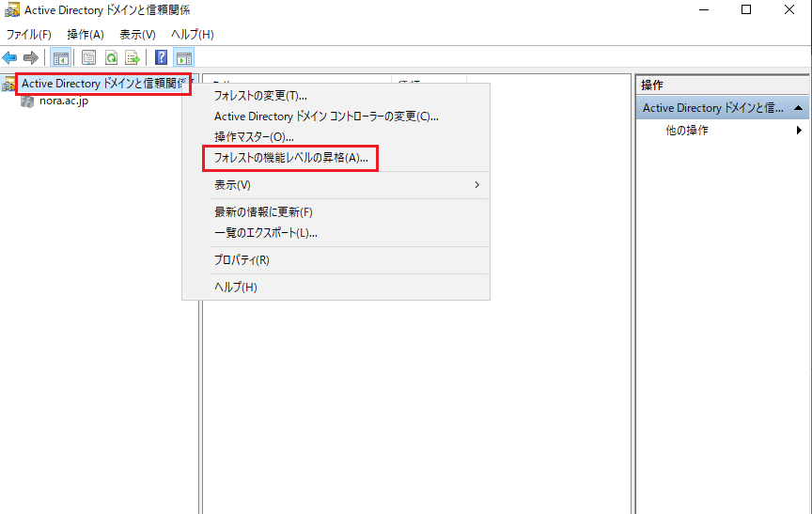Screen dimensions: 812x514
Task: Go back with the blue left arrow
Action: tap(9, 57)
